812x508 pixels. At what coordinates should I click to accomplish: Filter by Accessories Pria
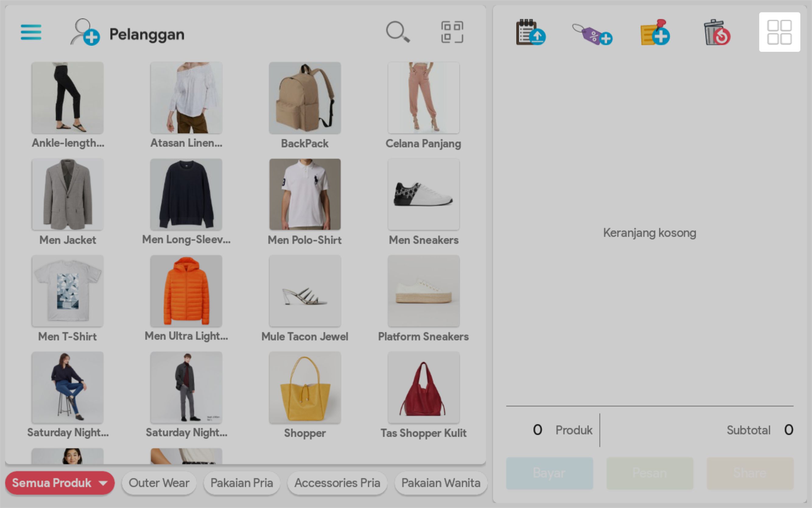[x=337, y=483]
